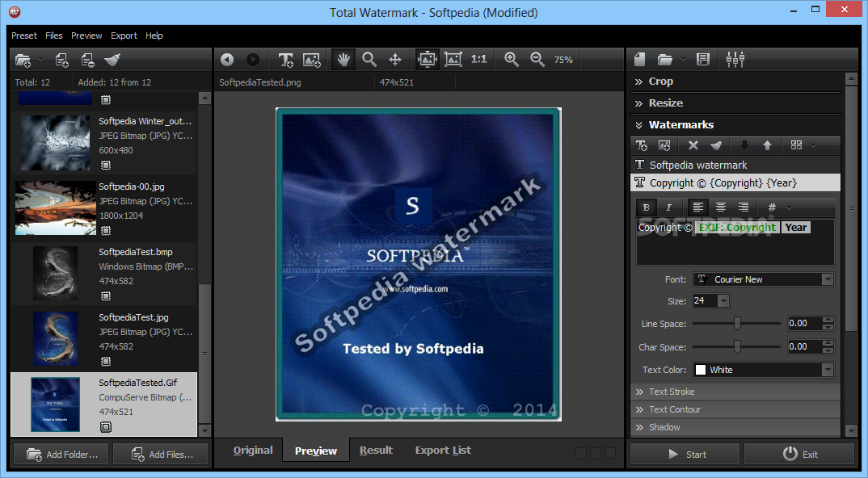868x478 pixels.
Task: Align watermark text center
Action: pos(721,208)
